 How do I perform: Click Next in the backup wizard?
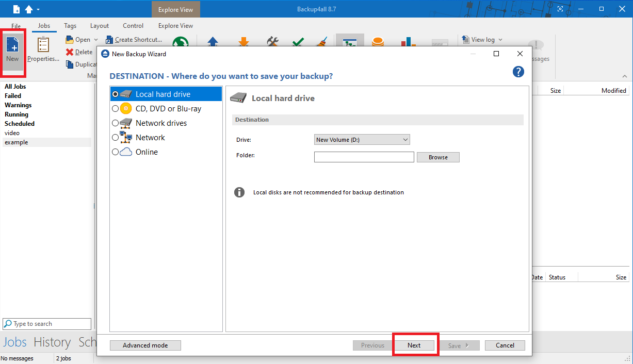(x=414, y=345)
